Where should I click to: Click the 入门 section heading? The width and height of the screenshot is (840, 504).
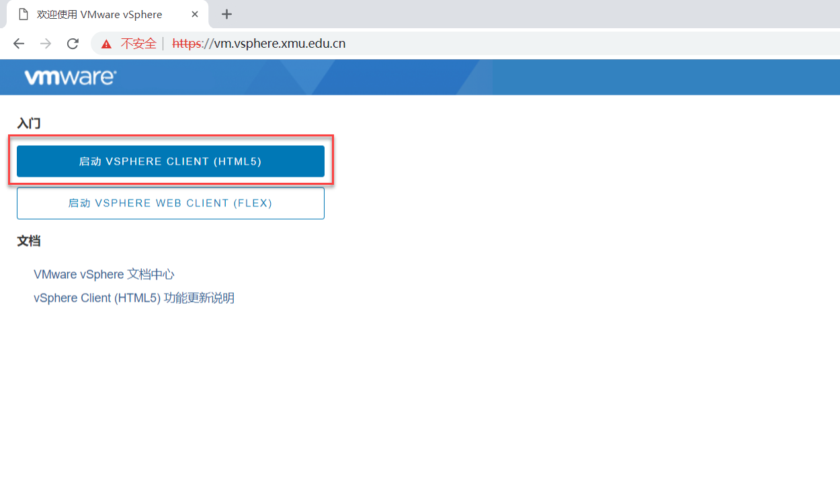29,124
